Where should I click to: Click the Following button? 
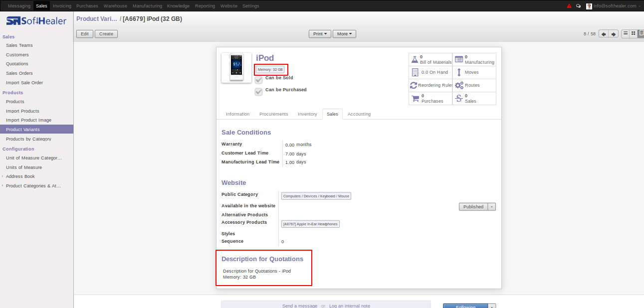click(465, 307)
